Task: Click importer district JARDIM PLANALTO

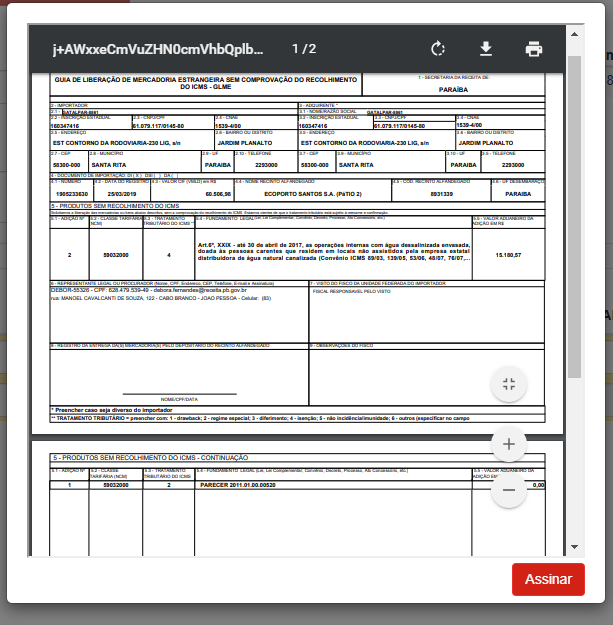Action: pos(245,143)
